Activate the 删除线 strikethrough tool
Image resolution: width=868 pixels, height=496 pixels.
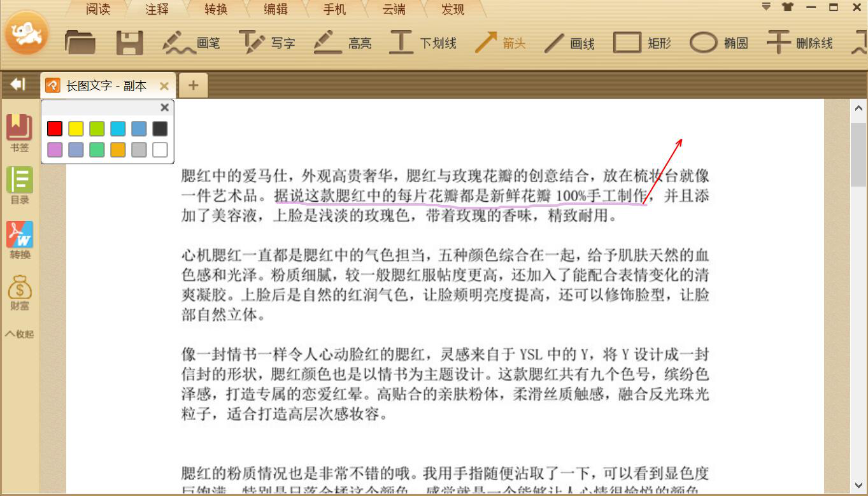799,43
